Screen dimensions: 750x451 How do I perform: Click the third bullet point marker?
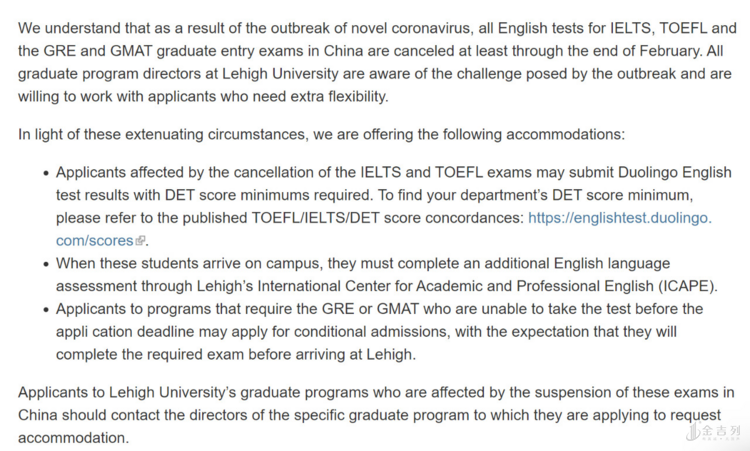45,309
